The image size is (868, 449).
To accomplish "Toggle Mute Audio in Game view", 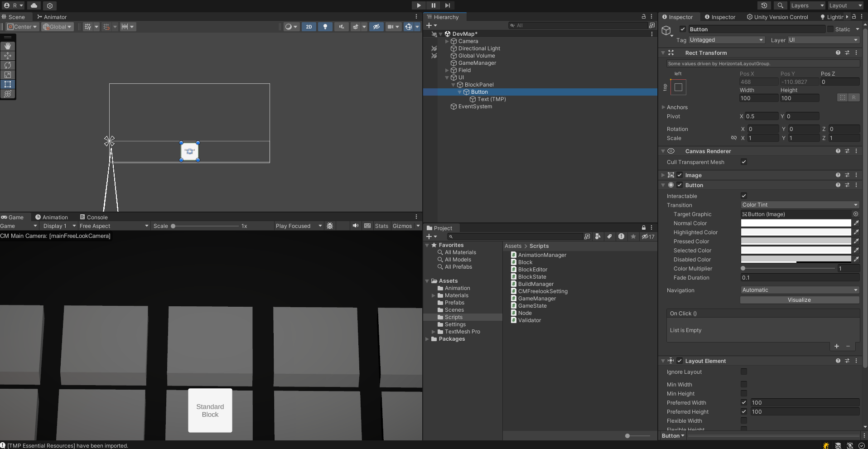I will click(x=356, y=226).
